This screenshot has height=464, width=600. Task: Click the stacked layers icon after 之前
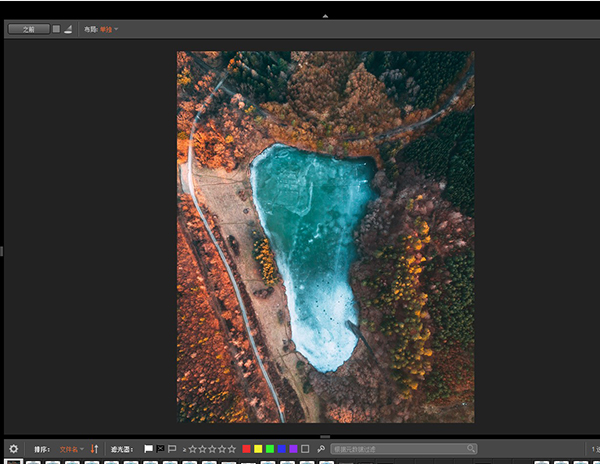68,29
